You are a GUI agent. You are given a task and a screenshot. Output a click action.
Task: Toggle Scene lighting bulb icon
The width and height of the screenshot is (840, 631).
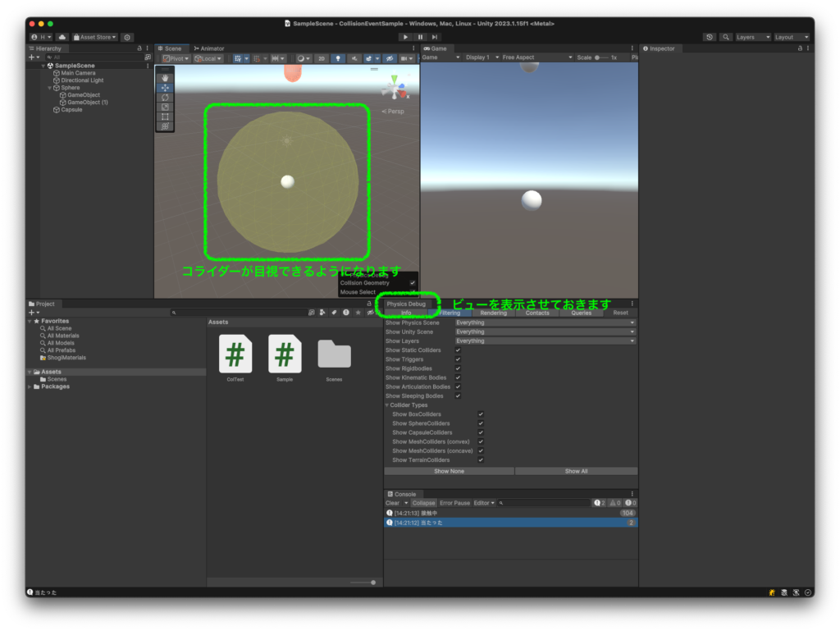[337, 58]
